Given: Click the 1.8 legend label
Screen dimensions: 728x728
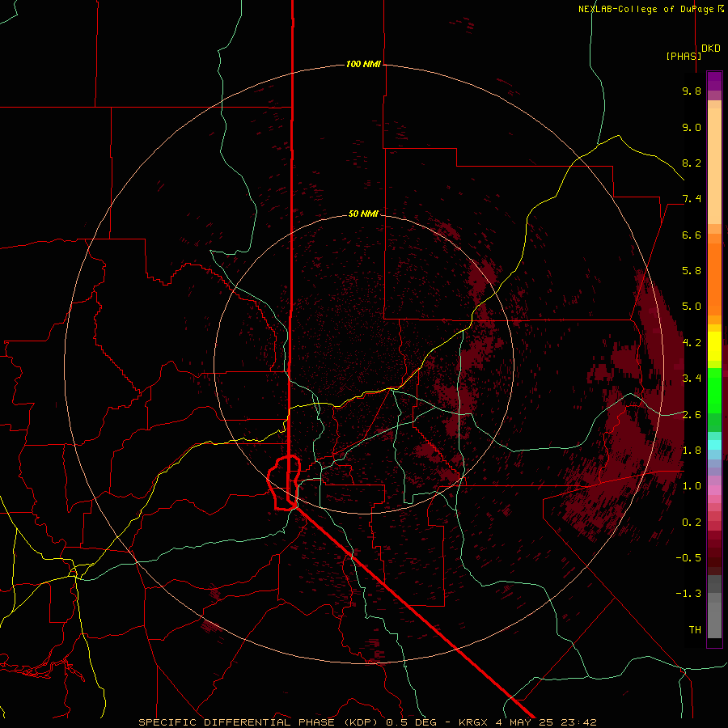Looking at the screenshot, I should (x=692, y=451).
